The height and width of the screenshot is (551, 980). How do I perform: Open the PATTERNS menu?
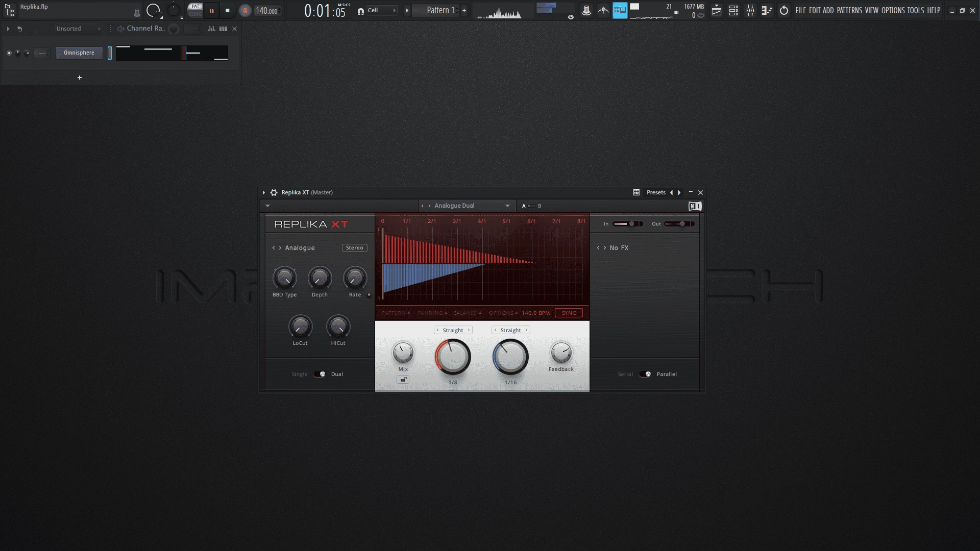click(849, 10)
